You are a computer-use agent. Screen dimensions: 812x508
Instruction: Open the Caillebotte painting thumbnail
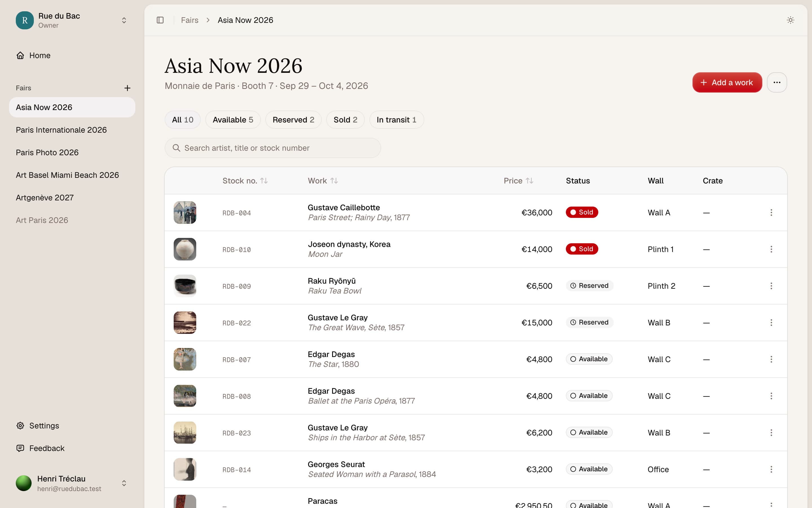(x=185, y=212)
